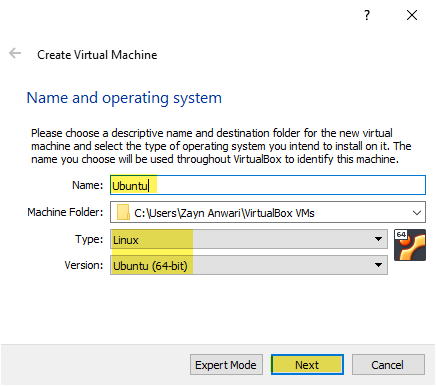The width and height of the screenshot is (436, 386).
Task: Click the 'Version:' label
Action: point(84,265)
